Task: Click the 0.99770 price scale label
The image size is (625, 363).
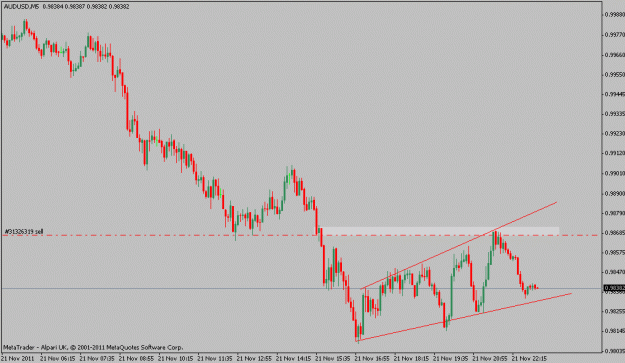Action: pyautogui.click(x=614, y=35)
